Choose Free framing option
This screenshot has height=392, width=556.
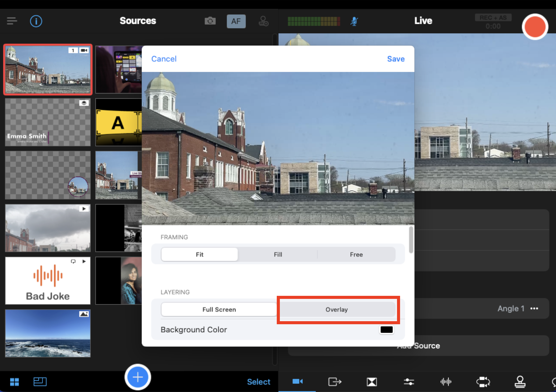pyautogui.click(x=356, y=254)
